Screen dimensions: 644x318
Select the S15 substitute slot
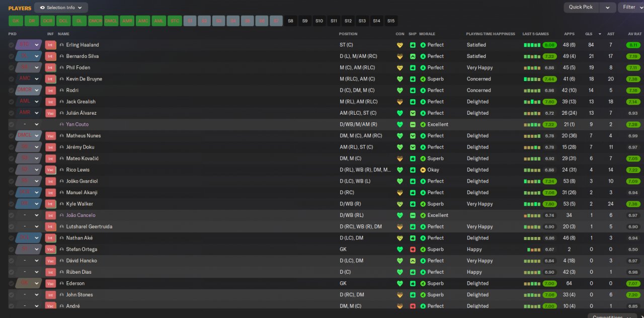(x=391, y=21)
